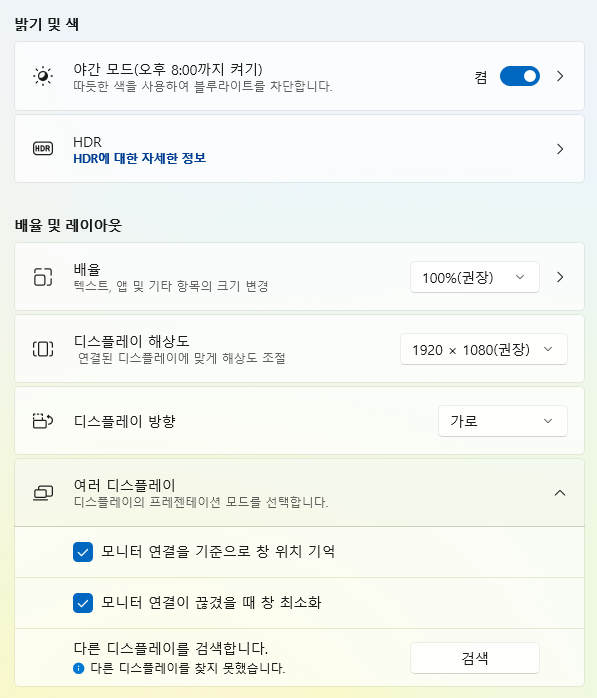Click the display orientation icon

tap(43, 421)
